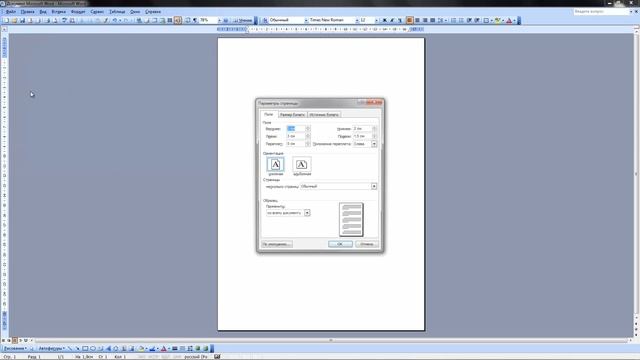The image size is (640, 360).
Task: Open the Таблица menu
Action: pyautogui.click(x=117, y=12)
